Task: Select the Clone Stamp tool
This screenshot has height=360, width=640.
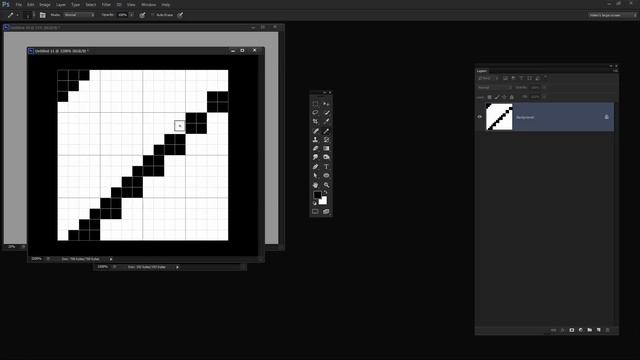Action: [x=315, y=140]
